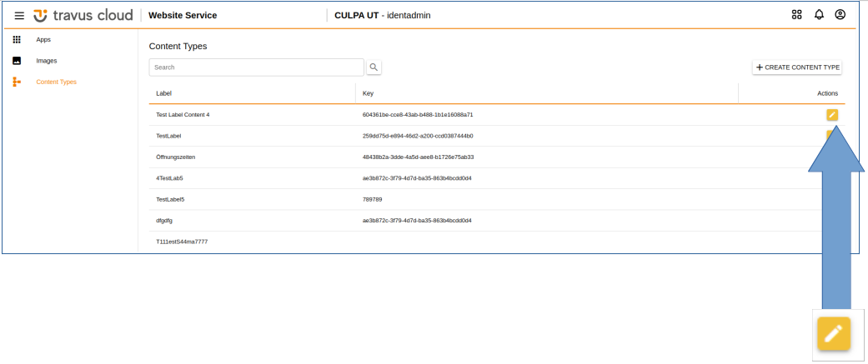This screenshot has width=868, height=364.
Task: Select the Öffnungszeiten row label
Action: [x=175, y=157]
